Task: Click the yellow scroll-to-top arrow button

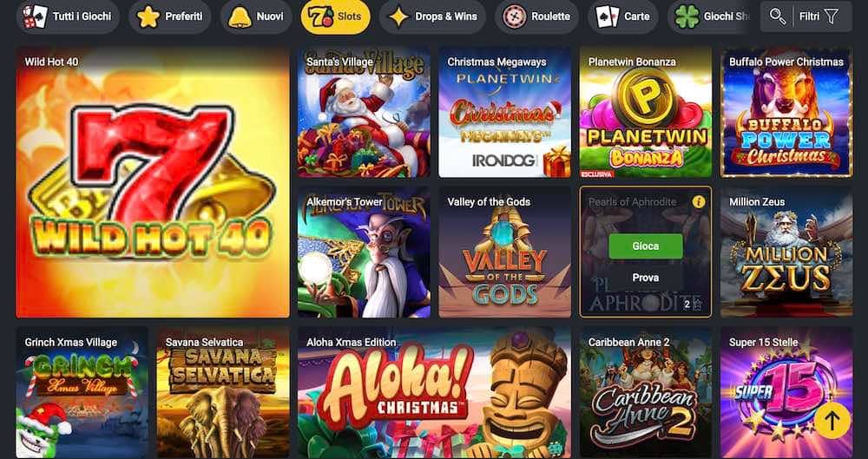Action: [x=832, y=420]
